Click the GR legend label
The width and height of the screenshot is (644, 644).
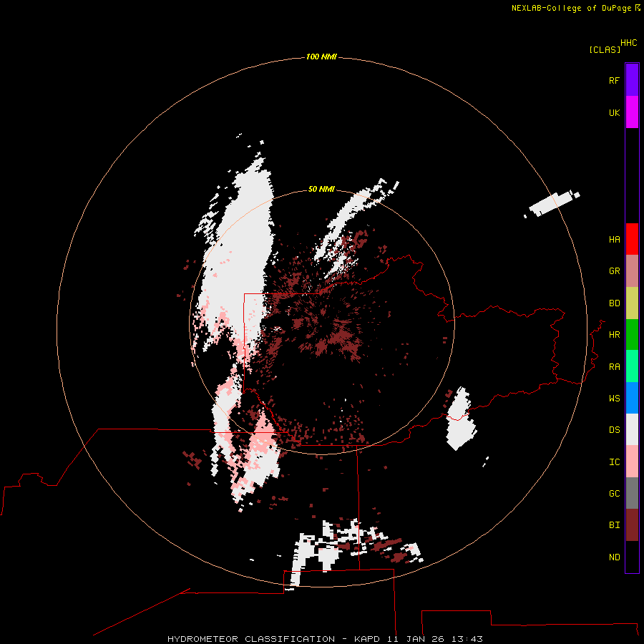click(x=615, y=271)
